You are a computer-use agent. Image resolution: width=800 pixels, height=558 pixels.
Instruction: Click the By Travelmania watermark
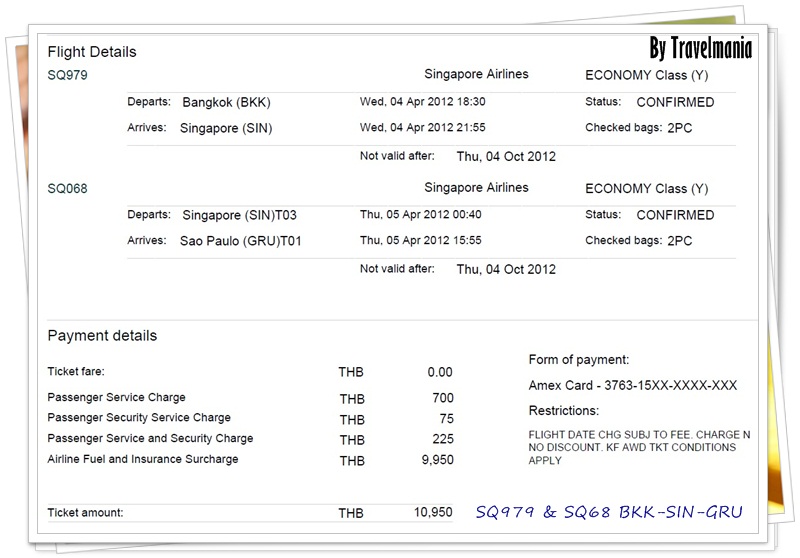point(700,49)
